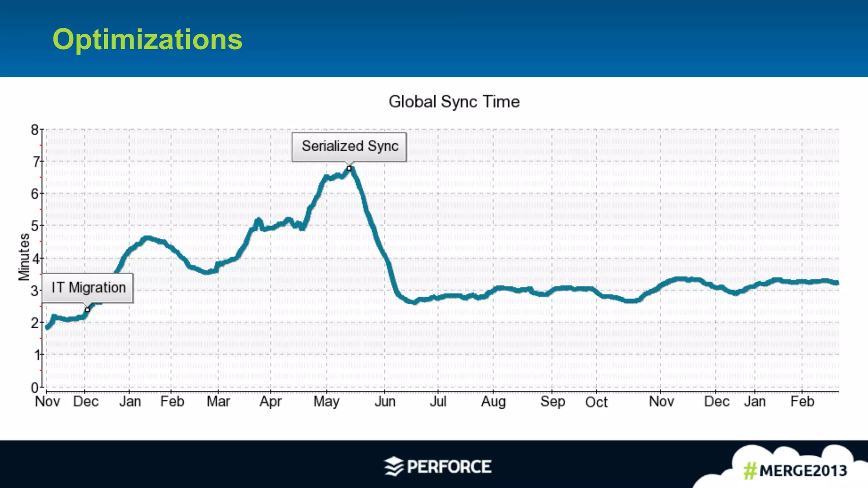868x488 pixels.
Task: Click the 8 value on y-axis
Action: pyautogui.click(x=34, y=130)
